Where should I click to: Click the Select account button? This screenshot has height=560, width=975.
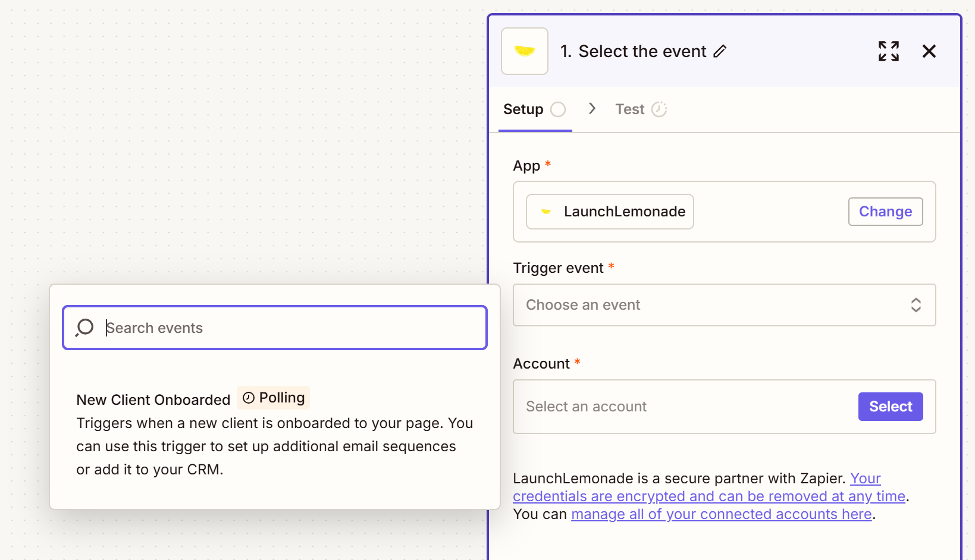[890, 407]
